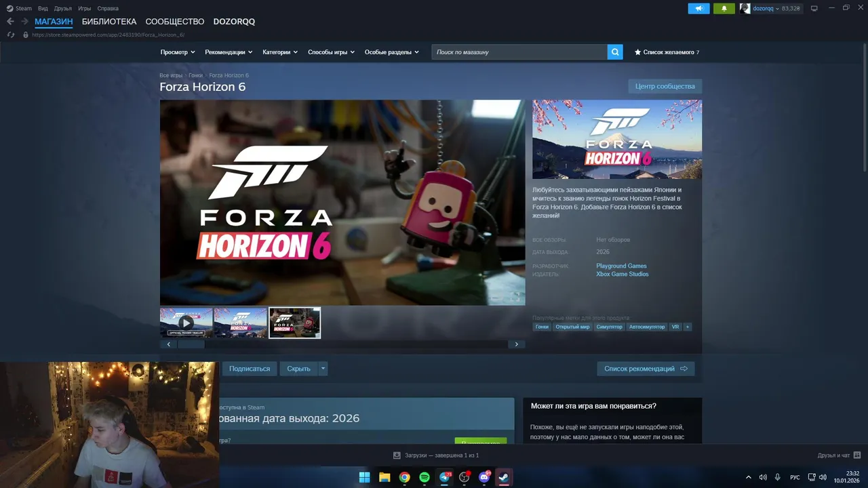Click the Forza Horizon 6 capsule image
Image resolution: width=868 pixels, height=488 pixels.
click(x=617, y=140)
